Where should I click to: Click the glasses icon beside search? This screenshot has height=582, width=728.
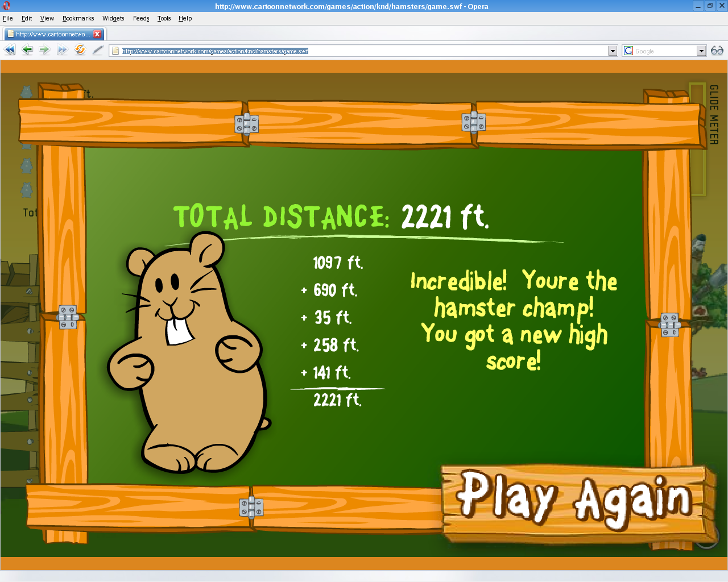pyautogui.click(x=717, y=51)
